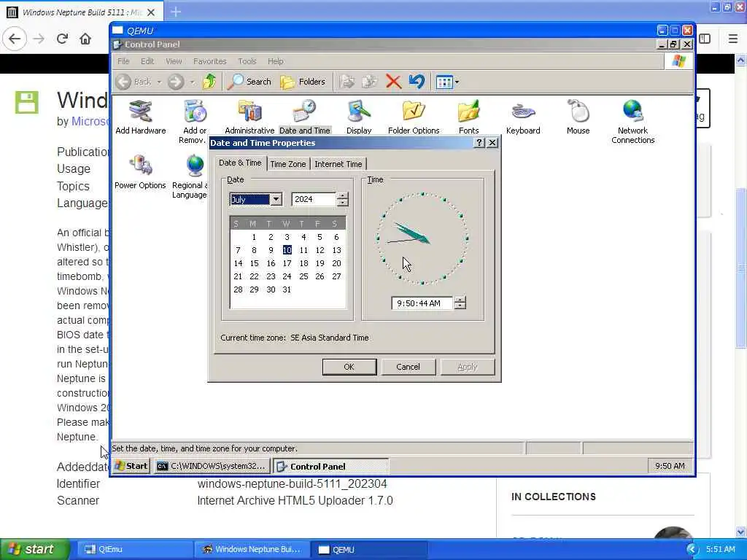This screenshot has width=747, height=560.
Task: Show hidden tray icons chevron
Action: [692, 550]
